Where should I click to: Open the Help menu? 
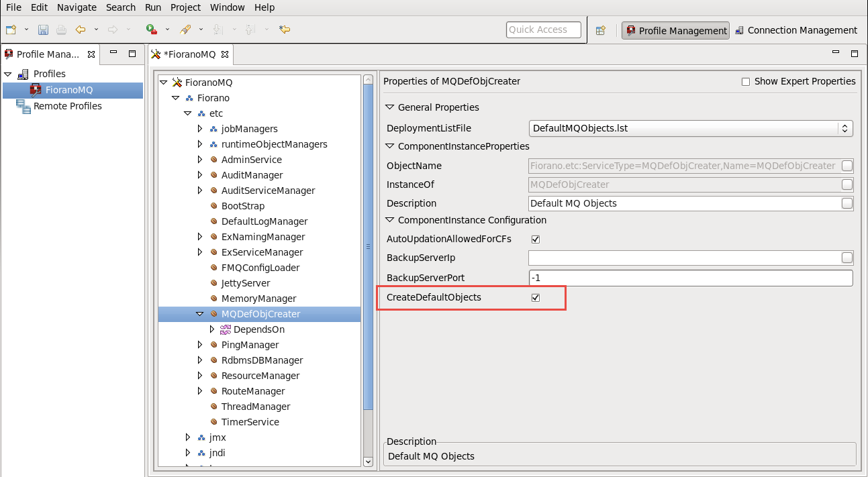pos(264,7)
